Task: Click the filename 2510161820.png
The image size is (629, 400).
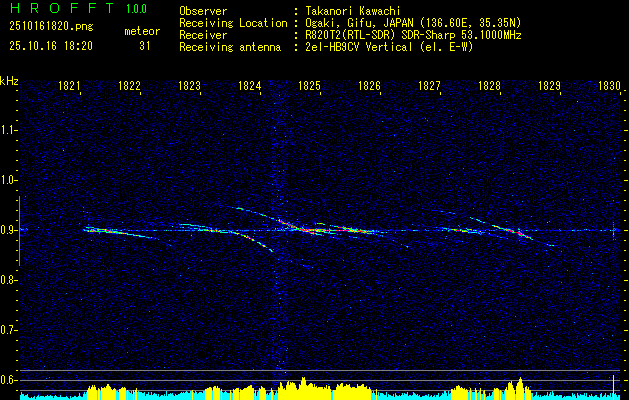Action: [x=51, y=27]
